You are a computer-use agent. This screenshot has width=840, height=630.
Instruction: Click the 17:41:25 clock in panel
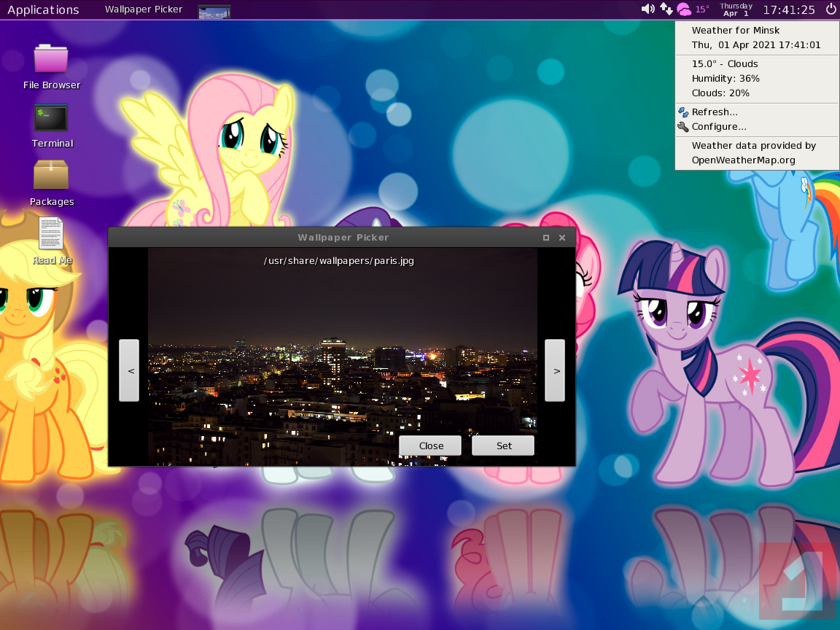(x=789, y=9)
